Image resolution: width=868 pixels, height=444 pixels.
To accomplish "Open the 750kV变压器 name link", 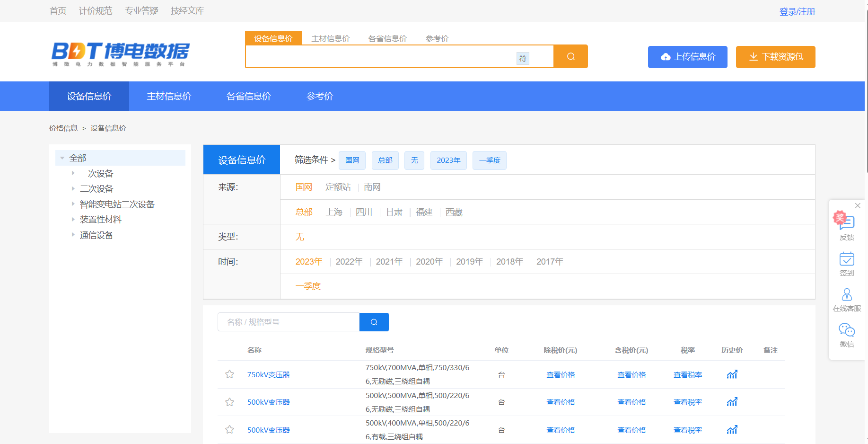I will pyautogui.click(x=269, y=374).
